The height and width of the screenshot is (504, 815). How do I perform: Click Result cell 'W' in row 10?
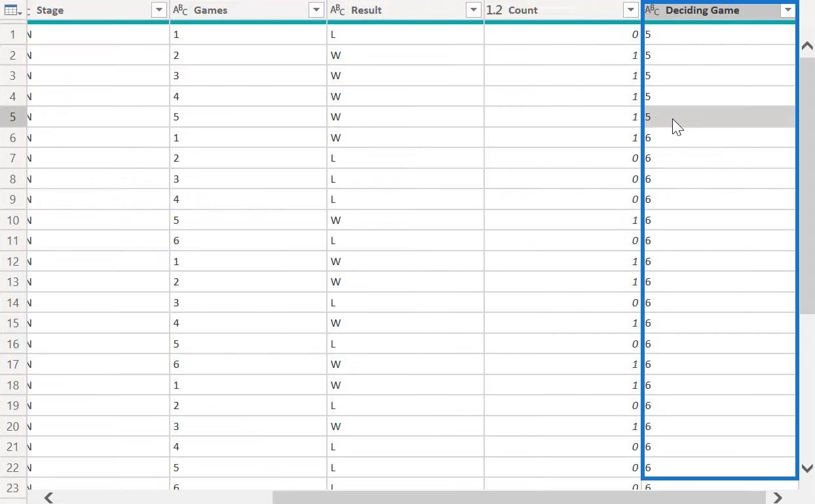[406, 221]
